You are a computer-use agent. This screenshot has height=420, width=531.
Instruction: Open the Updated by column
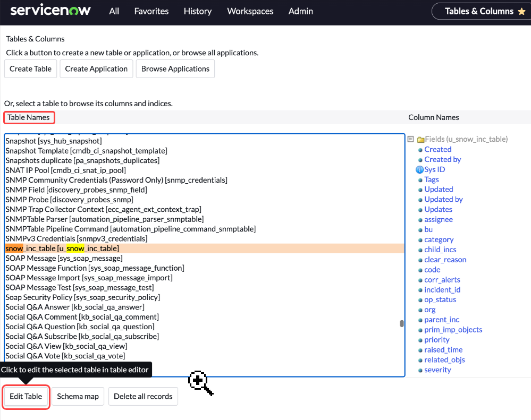[x=443, y=200]
